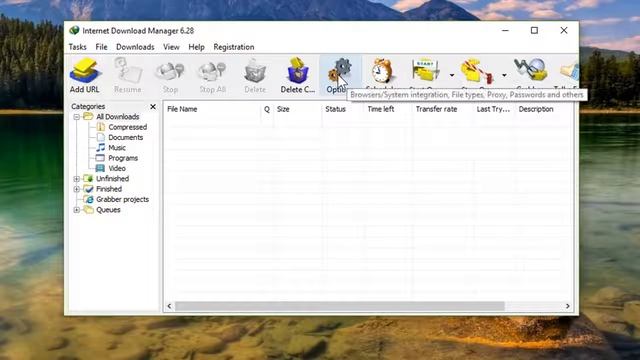Click the Stop Queue toolbar icon
Image resolution: width=640 pixels, height=360 pixels.
coord(477,71)
